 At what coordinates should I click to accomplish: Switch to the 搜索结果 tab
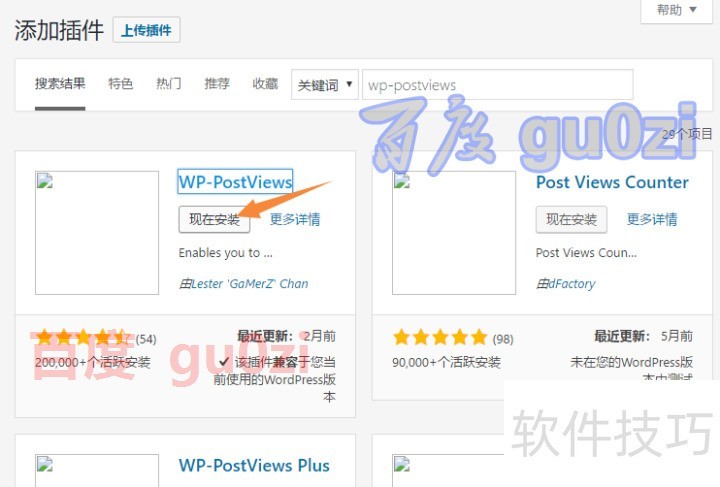[x=60, y=84]
